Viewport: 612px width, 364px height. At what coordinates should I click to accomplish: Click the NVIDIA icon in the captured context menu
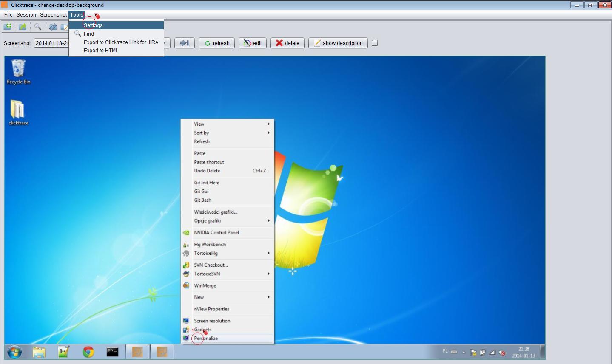tap(186, 233)
